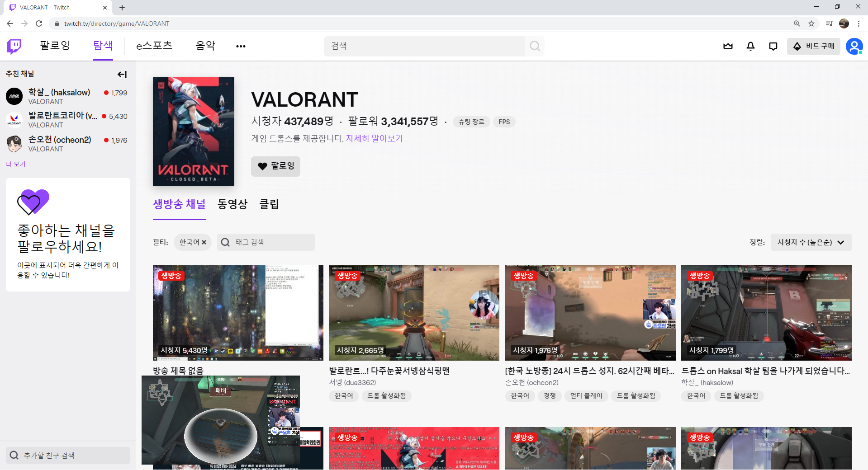
Task: Select the 클립 tab
Action: coord(269,204)
